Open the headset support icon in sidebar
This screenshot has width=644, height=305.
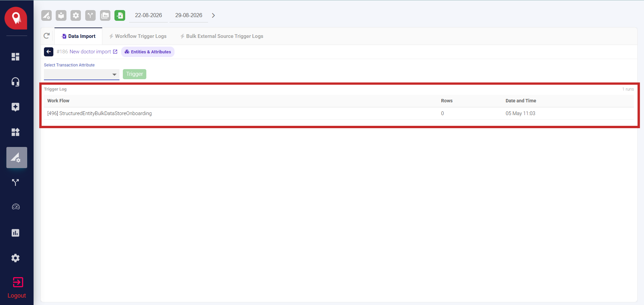point(15,82)
